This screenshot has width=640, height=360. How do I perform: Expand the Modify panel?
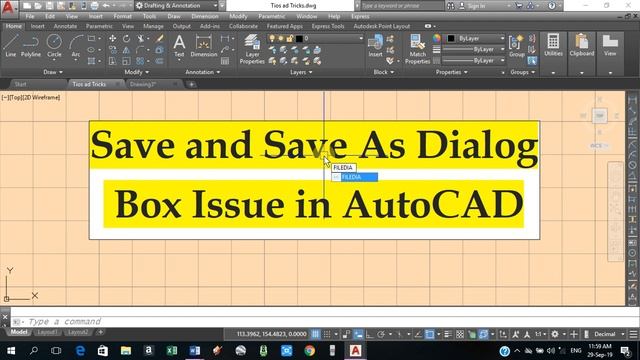click(137, 72)
